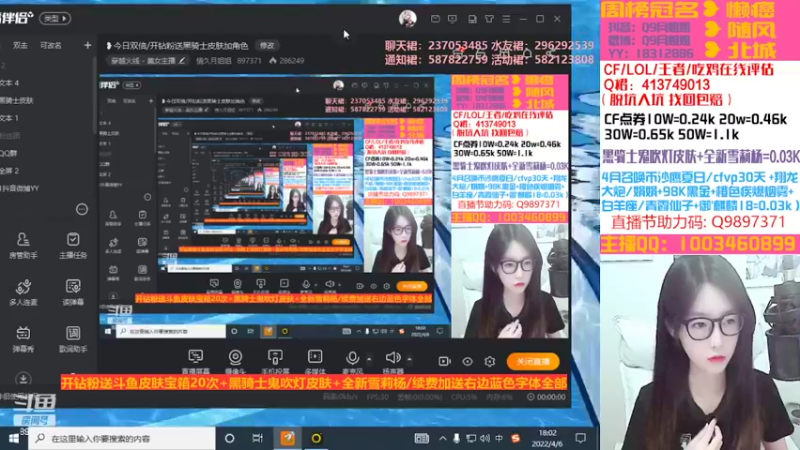The image size is (800, 450).
Task: Open the 读弹幕 danmaku reader tool
Action: (x=73, y=292)
